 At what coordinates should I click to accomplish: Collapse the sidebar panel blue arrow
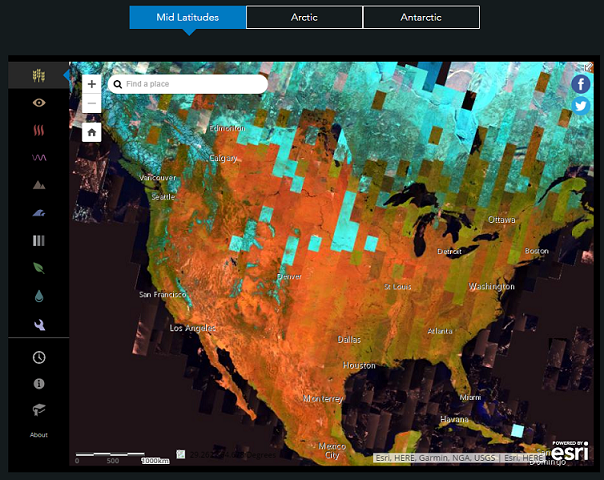pos(67,75)
